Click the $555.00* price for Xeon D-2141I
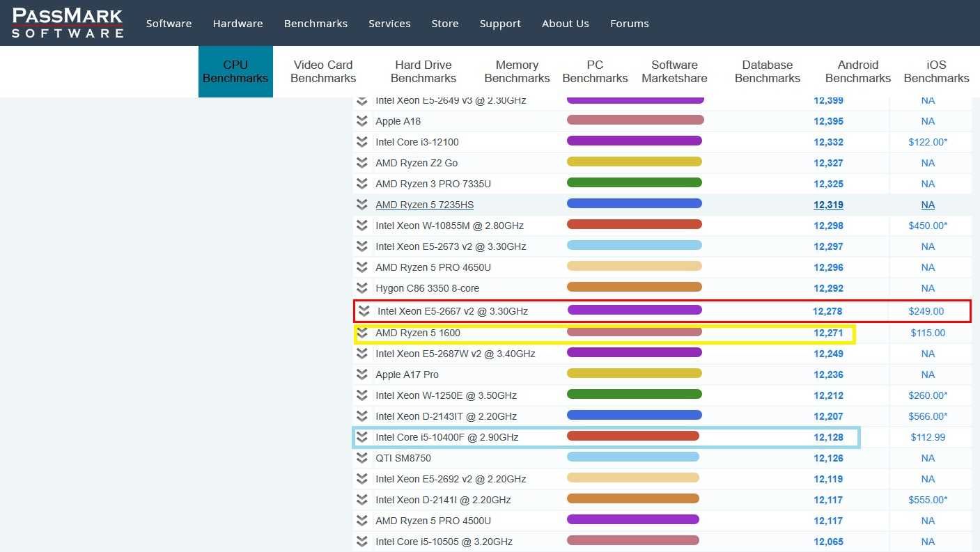The width and height of the screenshot is (980, 552). point(928,500)
